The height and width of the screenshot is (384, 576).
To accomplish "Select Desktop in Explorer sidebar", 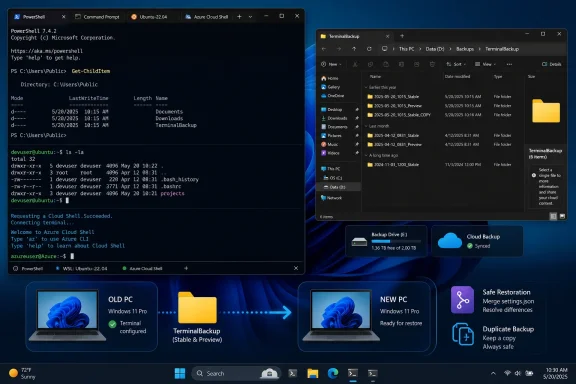I will [x=332, y=110].
